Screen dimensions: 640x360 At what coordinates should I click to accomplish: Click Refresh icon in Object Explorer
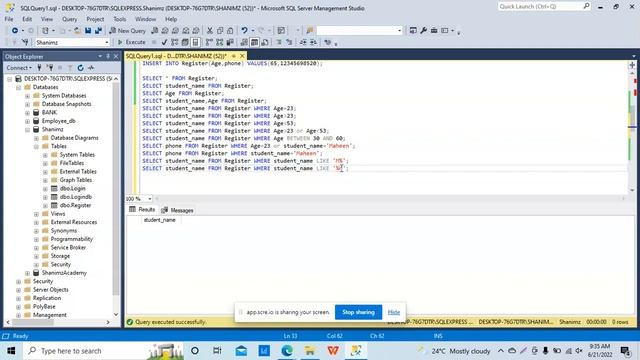pos(80,68)
